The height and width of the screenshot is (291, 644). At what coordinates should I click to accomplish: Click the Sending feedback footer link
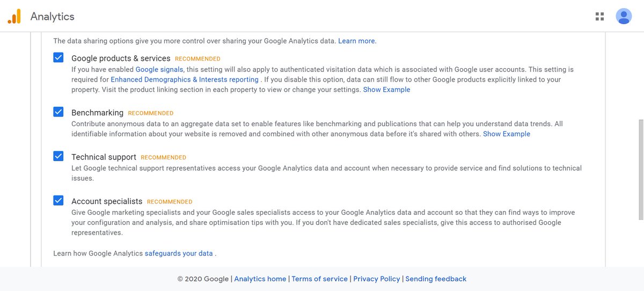(436, 279)
